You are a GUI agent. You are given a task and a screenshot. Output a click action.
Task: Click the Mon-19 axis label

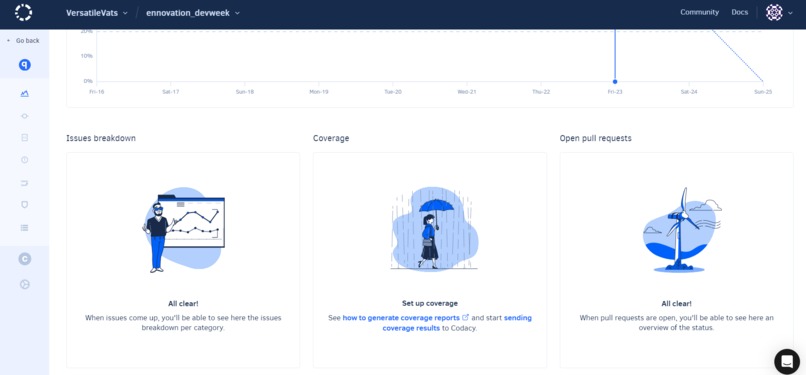319,92
